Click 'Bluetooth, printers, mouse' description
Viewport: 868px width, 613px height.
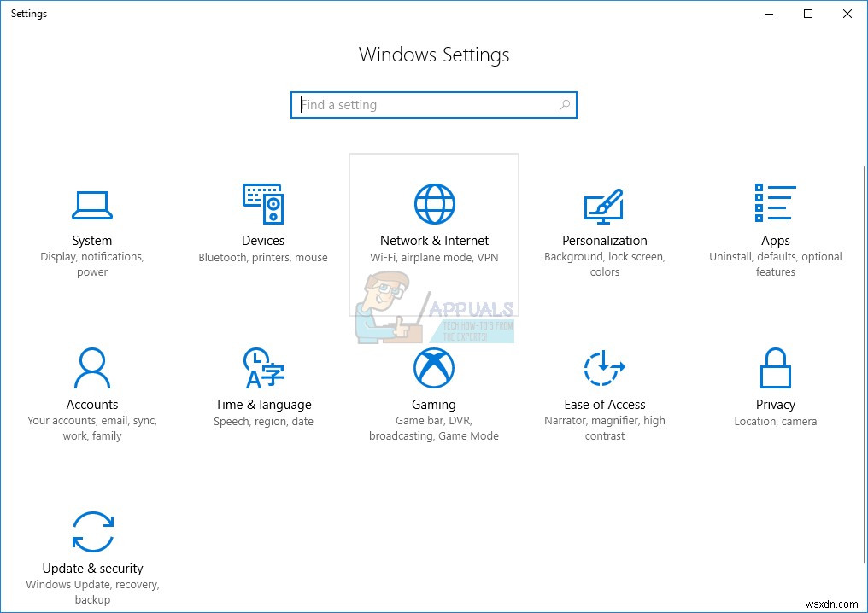click(x=263, y=257)
